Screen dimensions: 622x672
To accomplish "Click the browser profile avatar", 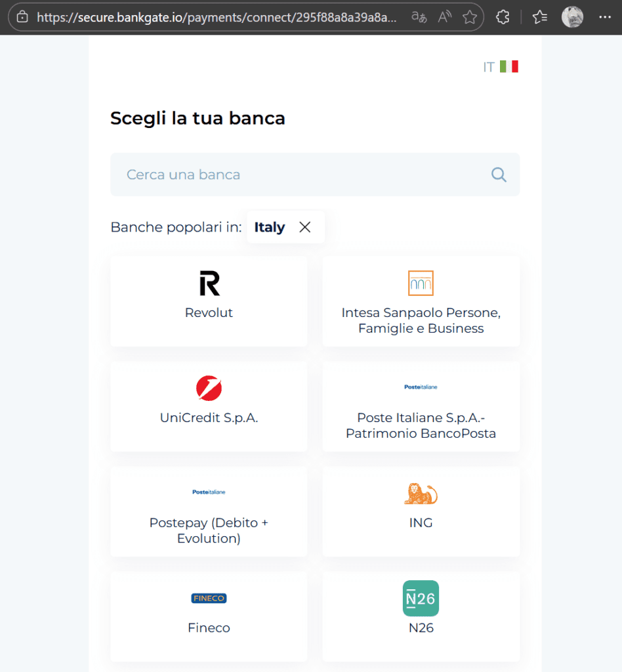I will [572, 17].
